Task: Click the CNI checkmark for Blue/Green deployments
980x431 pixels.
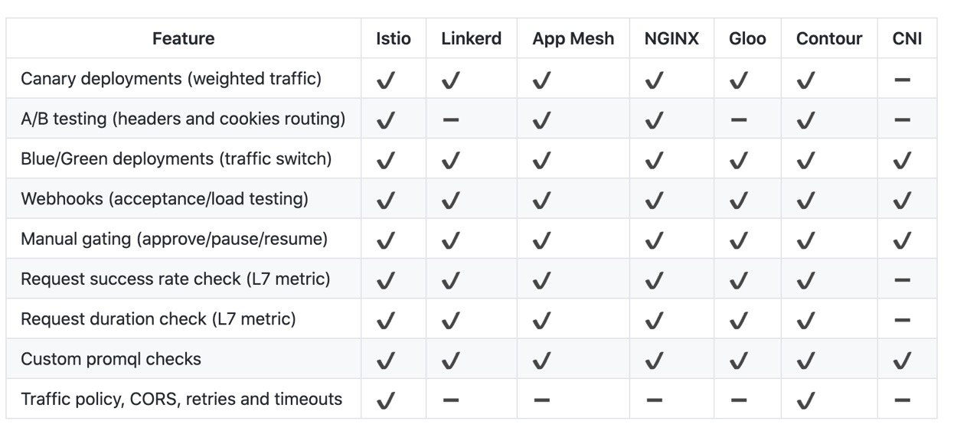Action: tap(902, 160)
